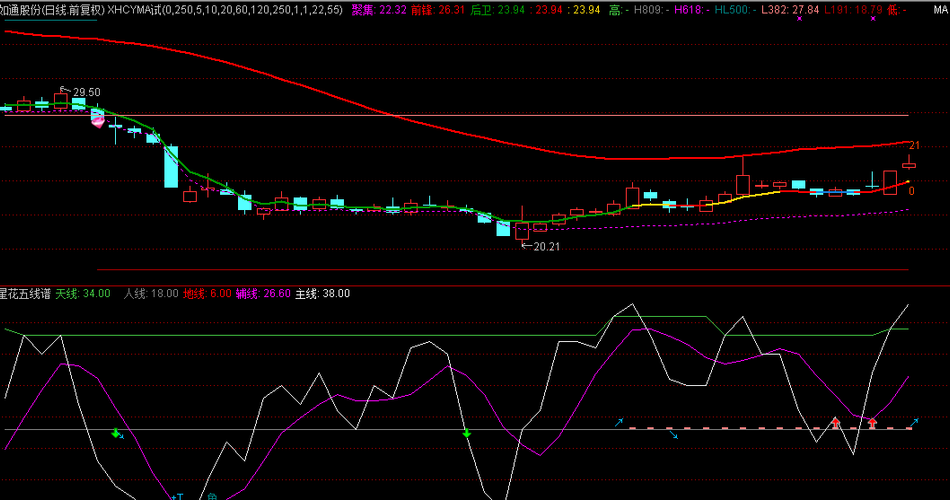Select the yellow 23.94 value in header
This screenshot has width=950, height=500.
click(586, 10)
